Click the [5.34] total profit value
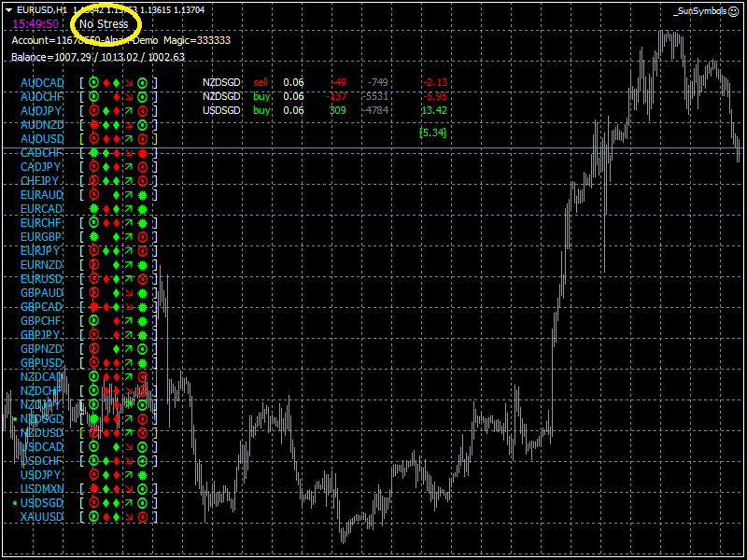The image size is (747, 560). pyautogui.click(x=432, y=133)
